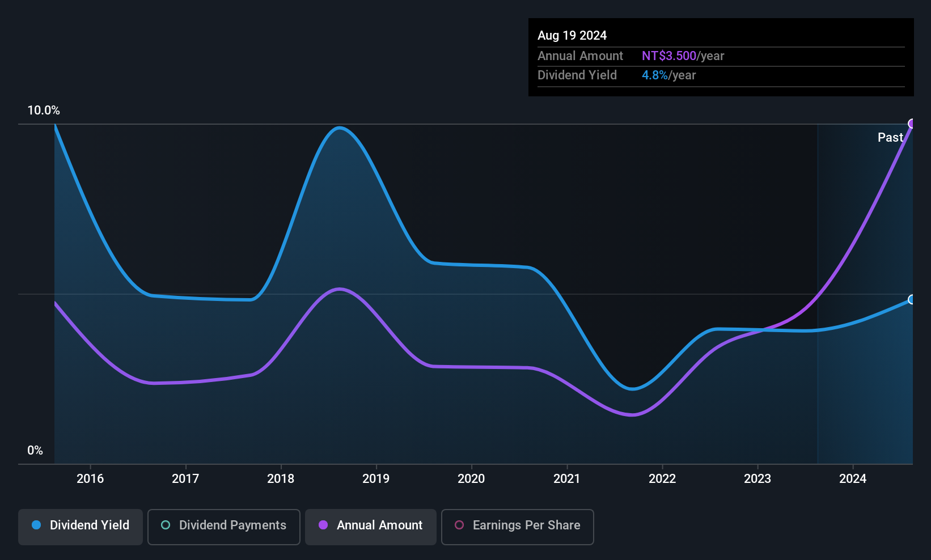Select the 2022 x-axis label
931x560 pixels.
click(662, 479)
